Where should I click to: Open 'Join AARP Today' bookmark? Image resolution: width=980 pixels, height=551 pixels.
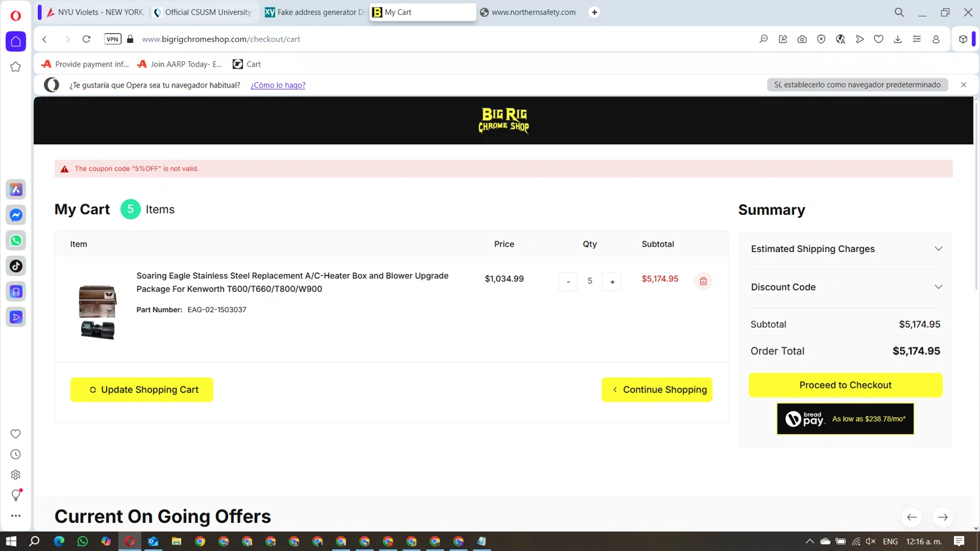[180, 64]
